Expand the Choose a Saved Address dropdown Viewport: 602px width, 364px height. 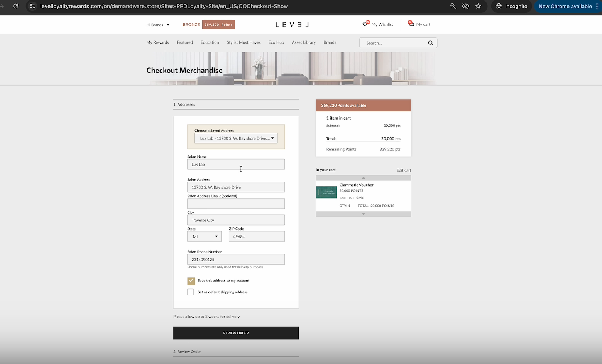click(236, 138)
